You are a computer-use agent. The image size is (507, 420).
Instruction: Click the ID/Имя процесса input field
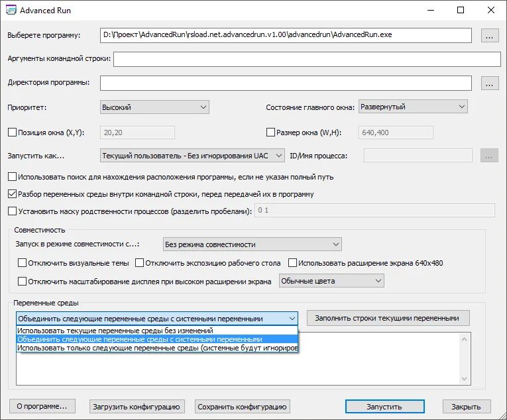pyautogui.click(x=418, y=156)
